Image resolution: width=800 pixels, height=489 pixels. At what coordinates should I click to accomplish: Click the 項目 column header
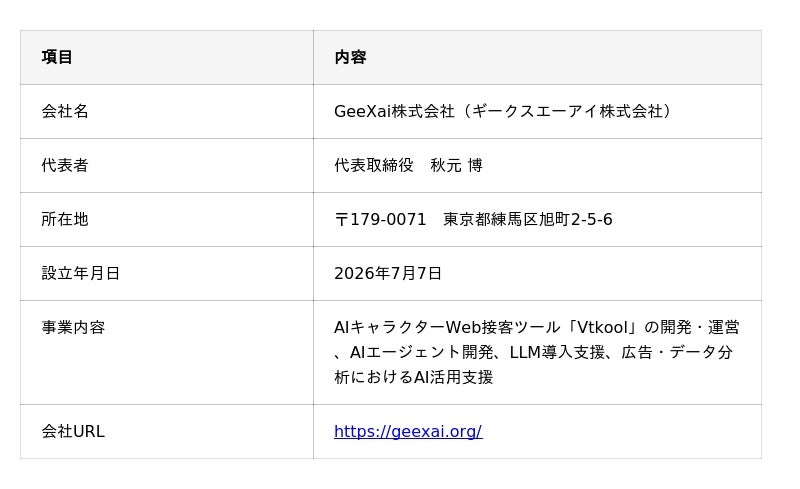(167, 57)
